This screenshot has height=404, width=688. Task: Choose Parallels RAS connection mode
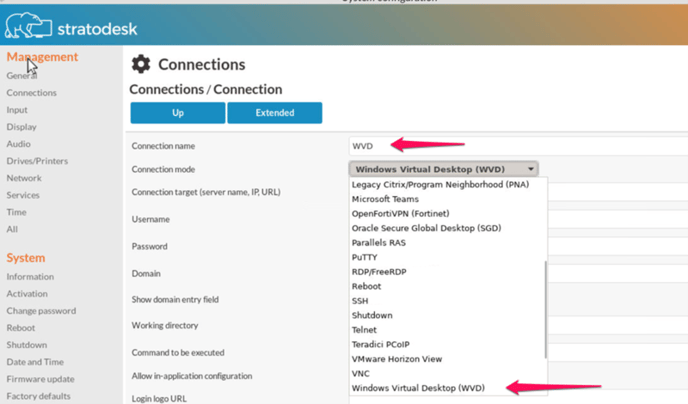tap(379, 243)
